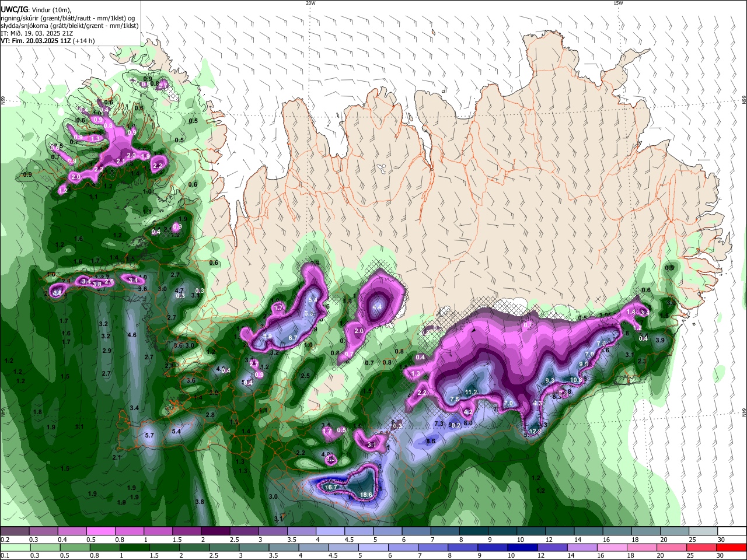Screen dimensions: 747x560
Task: Click the 11.2 value inside the large purple area
Action: [x=472, y=392]
